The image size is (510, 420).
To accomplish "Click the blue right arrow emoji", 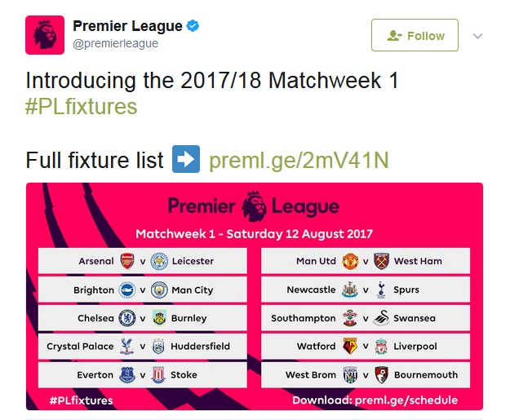I will tap(186, 159).
